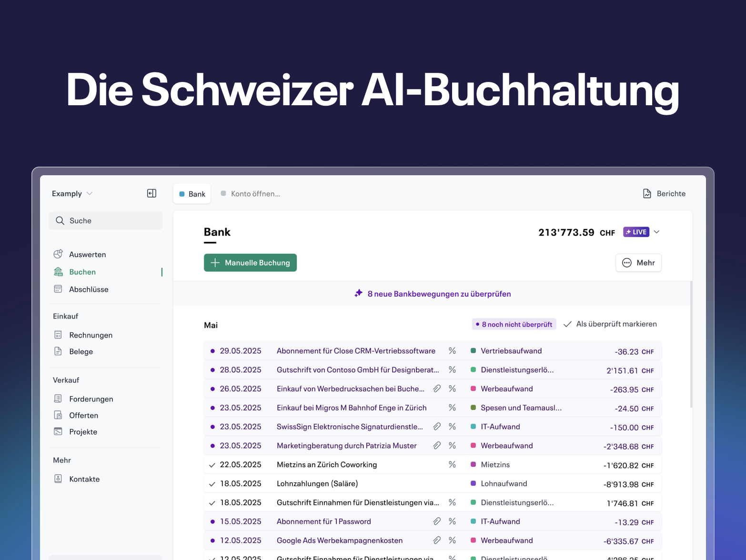Click the Suche search field
The height and width of the screenshot is (560, 746).
point(105,220)
